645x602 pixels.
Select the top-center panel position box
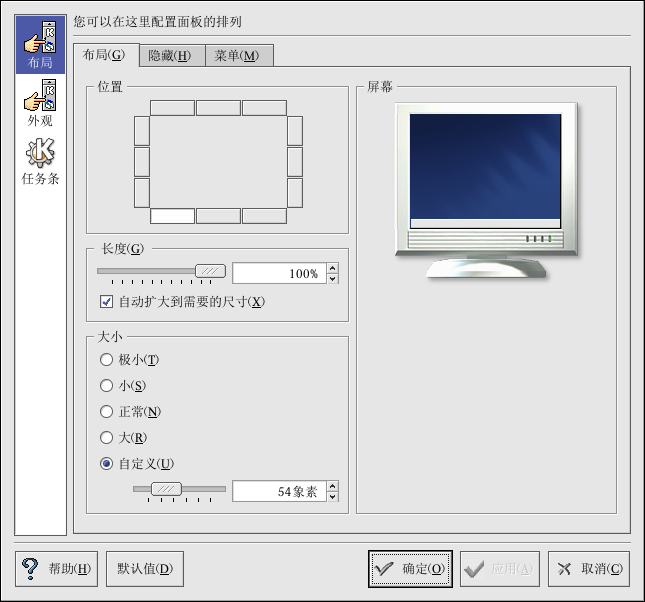click(218, 107)
